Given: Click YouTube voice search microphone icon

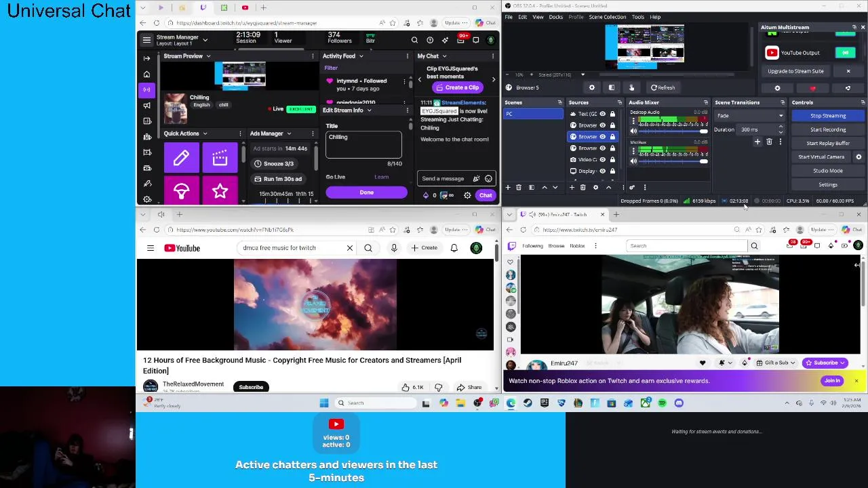Looking at the screenshot, I should click(394, 248).
